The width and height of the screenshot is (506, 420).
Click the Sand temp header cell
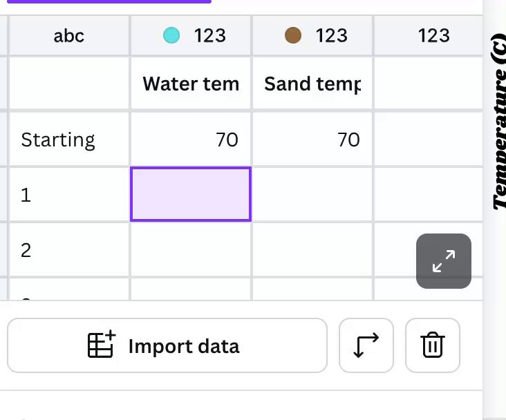click(312, 84)
